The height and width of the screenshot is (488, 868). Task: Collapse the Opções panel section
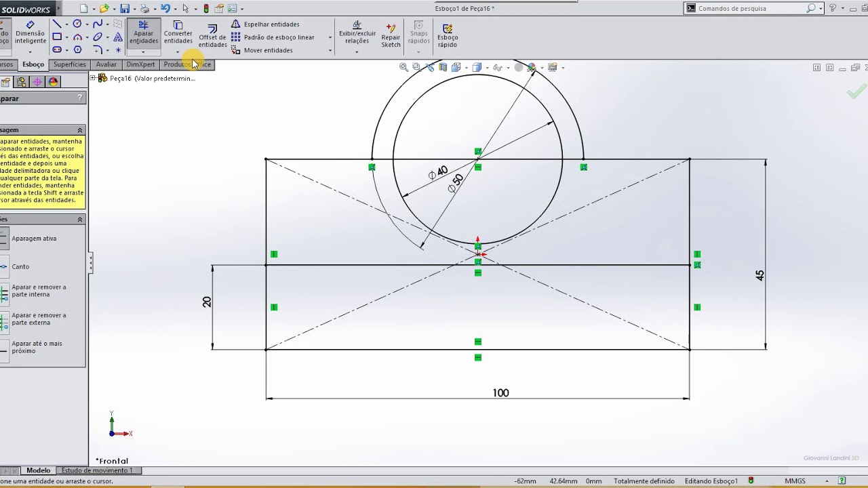coord(80,220)
